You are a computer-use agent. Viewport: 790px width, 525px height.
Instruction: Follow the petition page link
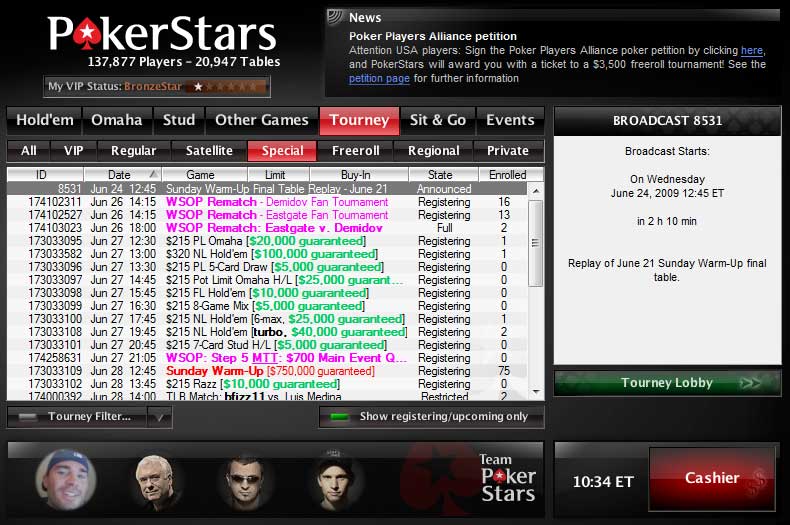tap(379, 79)
